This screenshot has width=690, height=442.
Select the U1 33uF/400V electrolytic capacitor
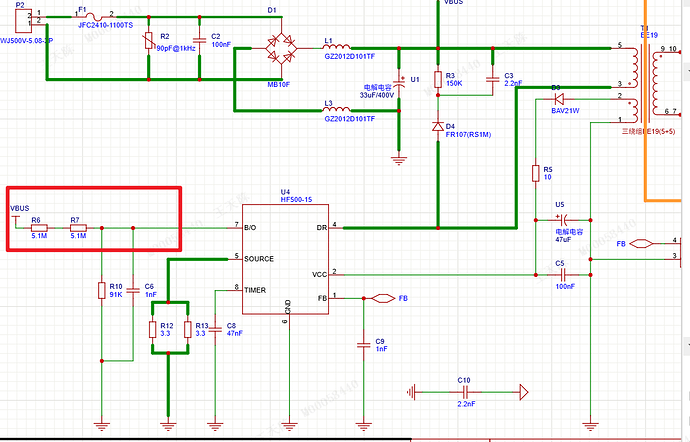tap(399, 87)
